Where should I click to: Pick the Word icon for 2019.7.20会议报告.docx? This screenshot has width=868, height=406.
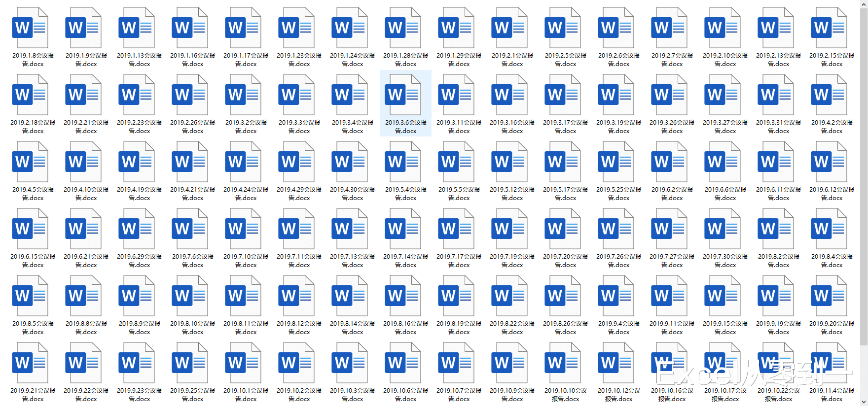click(563, 229)
